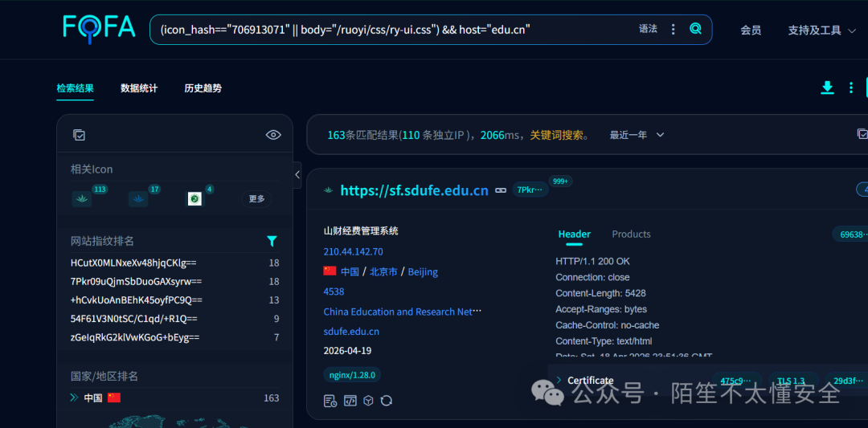This screenshot has width=868, height=428.
Task: Select the Products tab
Action: (631, 234)
